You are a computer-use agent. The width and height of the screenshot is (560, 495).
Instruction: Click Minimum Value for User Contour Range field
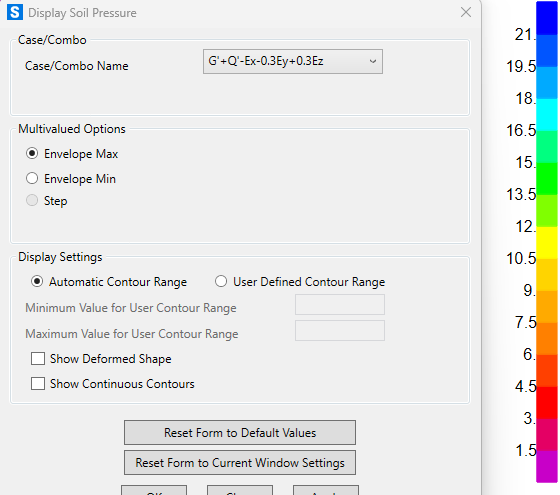point(340,305)
